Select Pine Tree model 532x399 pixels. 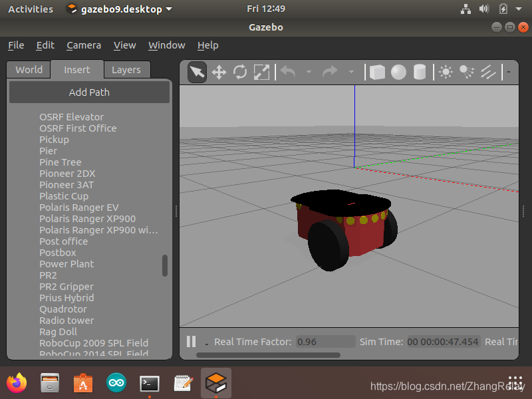[x=60, y=162]
